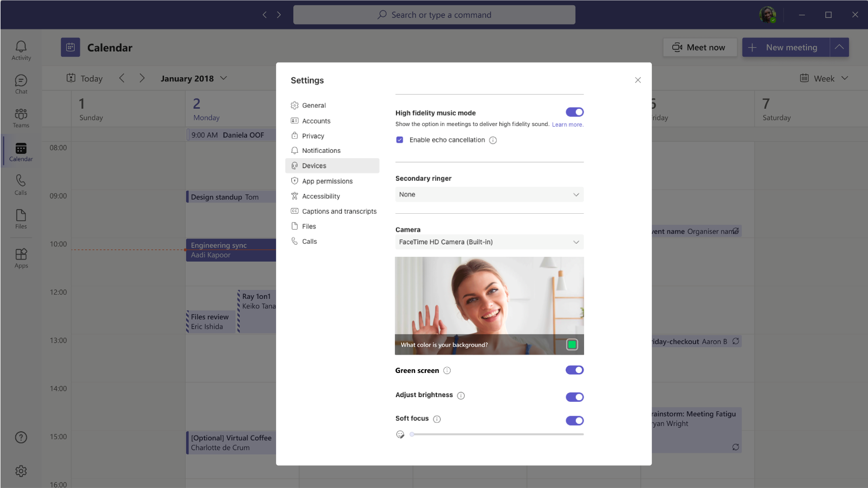The width and height of the screenshot is (868, 488).
Task: Click the Search or type a command field
Action: (434, 14)
